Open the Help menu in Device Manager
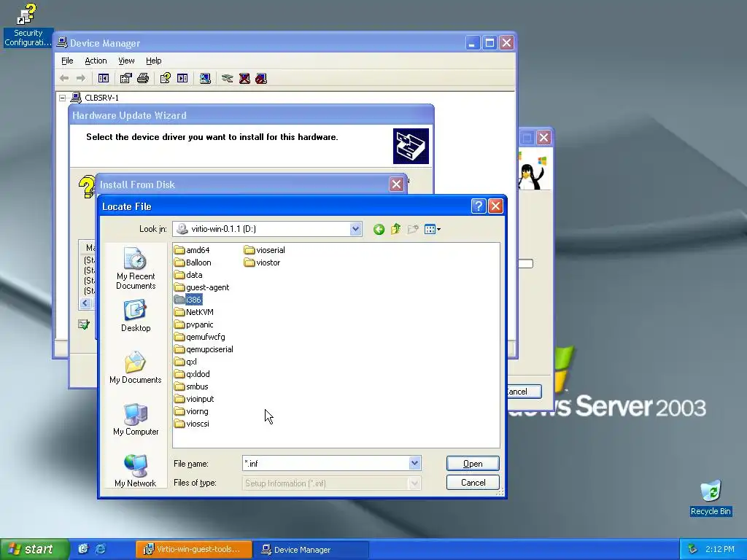The image size is (747, 560). tap(153, 61)
